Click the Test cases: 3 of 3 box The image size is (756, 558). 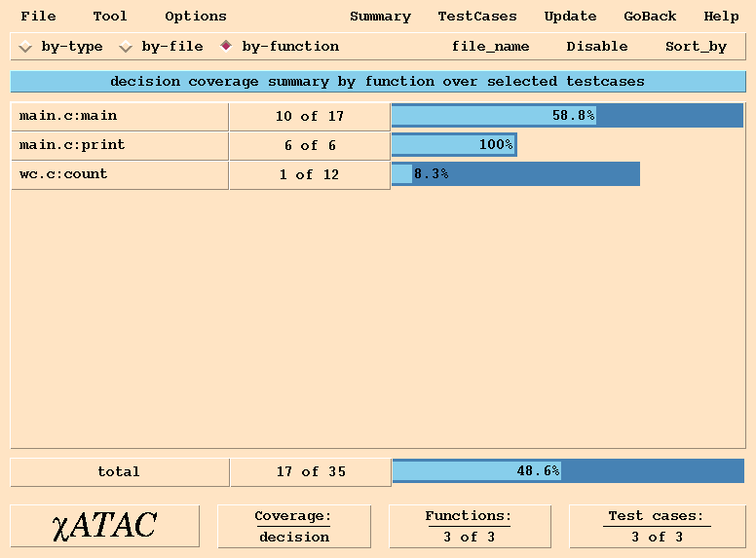[658, 526]
